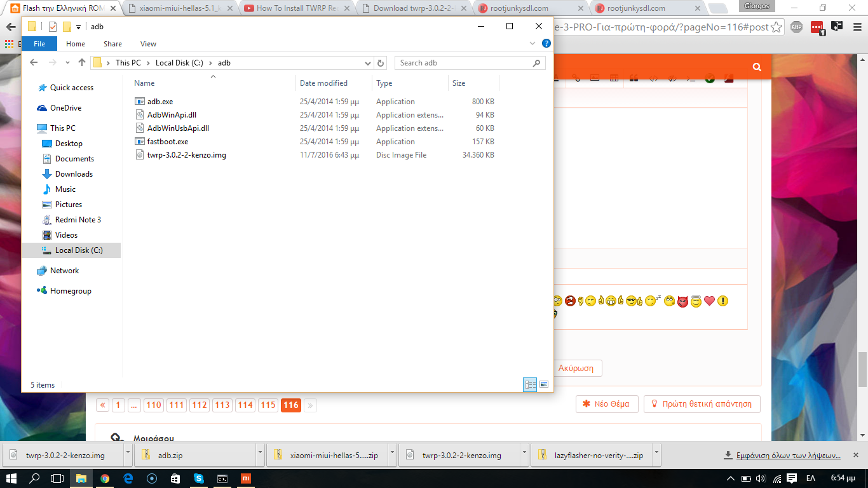Sort files by the Date modified column
Viewport: 868px width, 488px height.
click(334, 83)
